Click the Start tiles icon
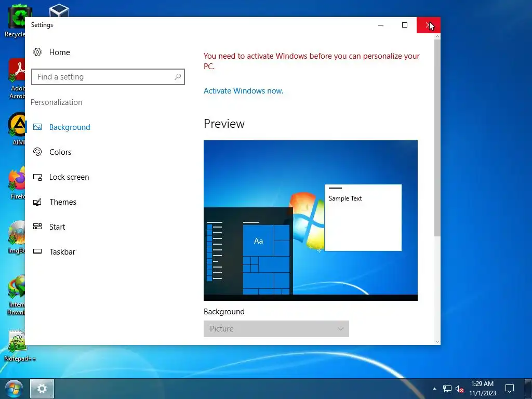This screenshot has width=532, height=399. pyautogui.click(x=37, y=227)
